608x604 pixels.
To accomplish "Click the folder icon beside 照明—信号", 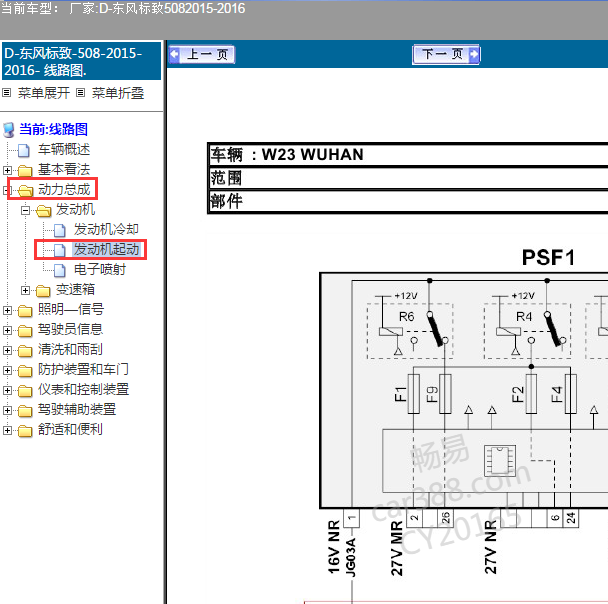I will [x=25, y=311].
